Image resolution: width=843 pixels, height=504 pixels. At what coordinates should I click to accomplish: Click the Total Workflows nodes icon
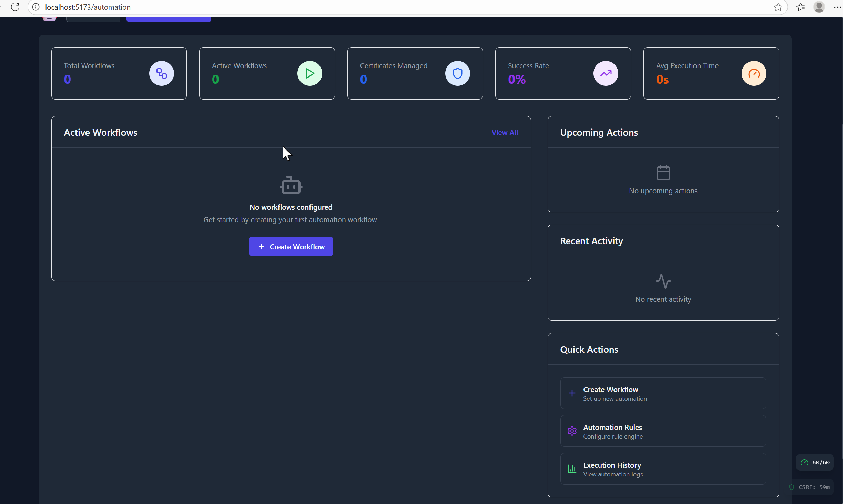161,73
